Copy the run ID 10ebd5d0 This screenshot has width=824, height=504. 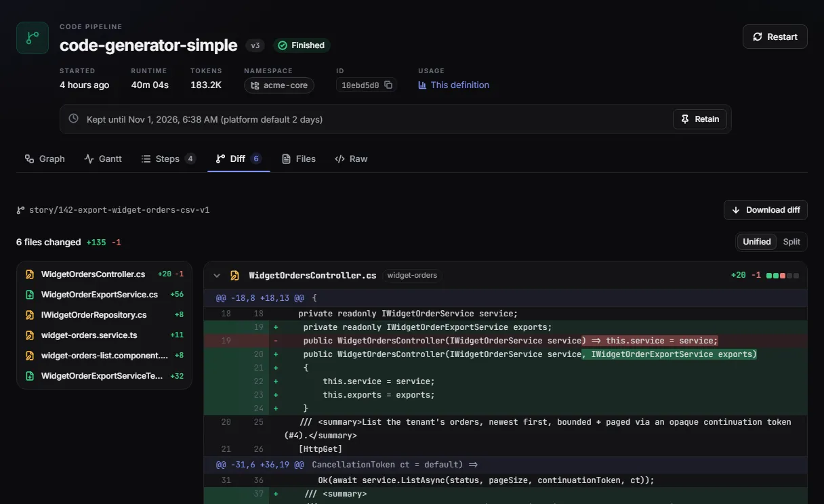click(388, 85)
